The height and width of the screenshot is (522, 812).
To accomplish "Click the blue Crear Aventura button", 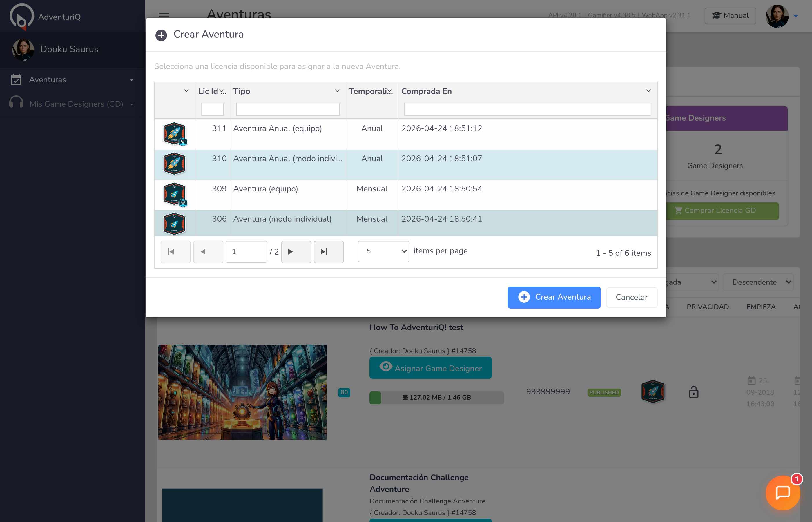I will tap(554, 297).
